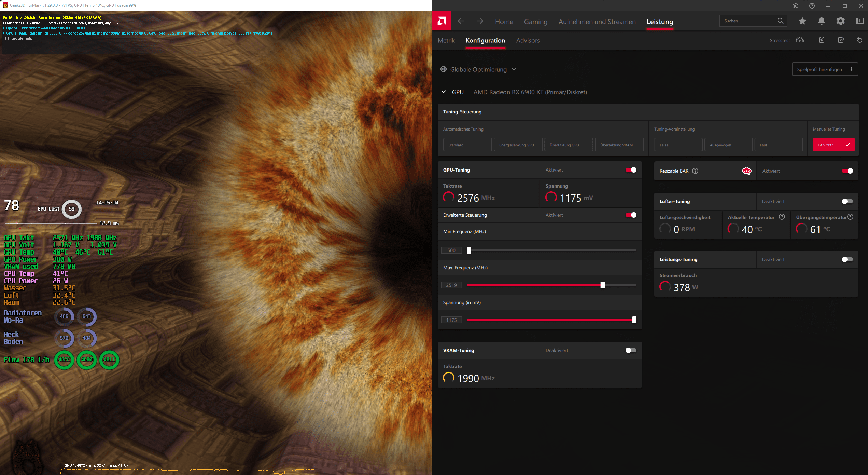Start the Stresstest gauge icon

point(800,40)
